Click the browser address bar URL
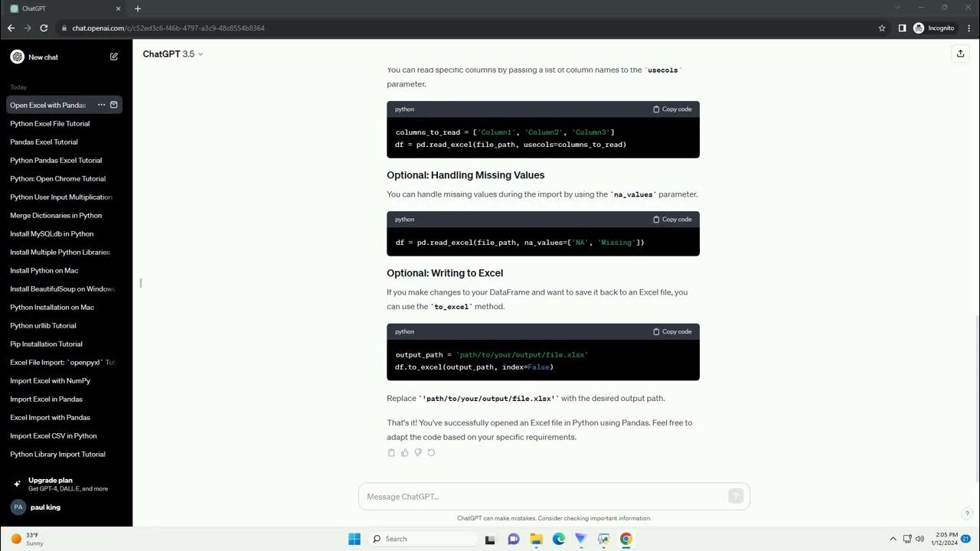The height and width of the screenshot is (551, 980). coord(168,28)
